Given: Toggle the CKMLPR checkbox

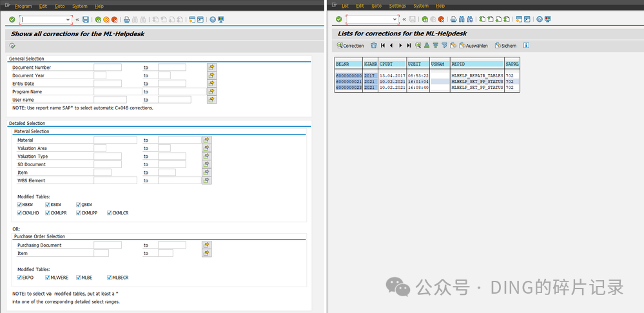Looking at the screenshot, I should [x=48, y=213].
